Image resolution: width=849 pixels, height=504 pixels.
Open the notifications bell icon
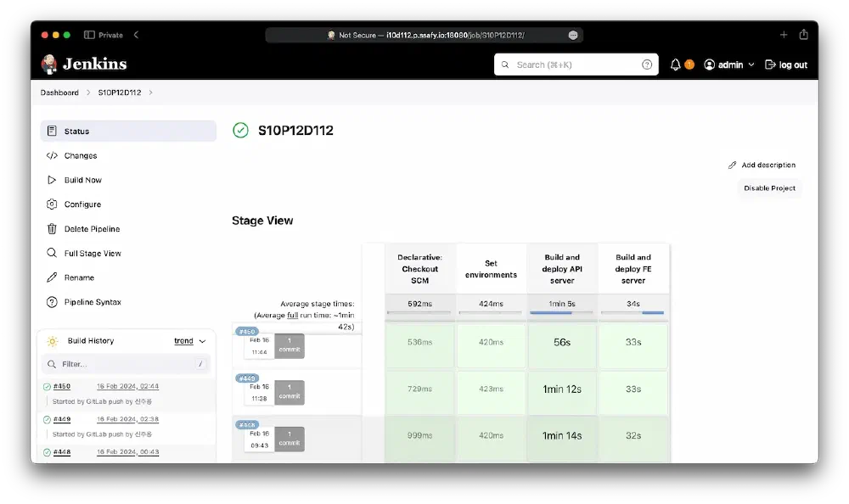(x=676, y=64)
